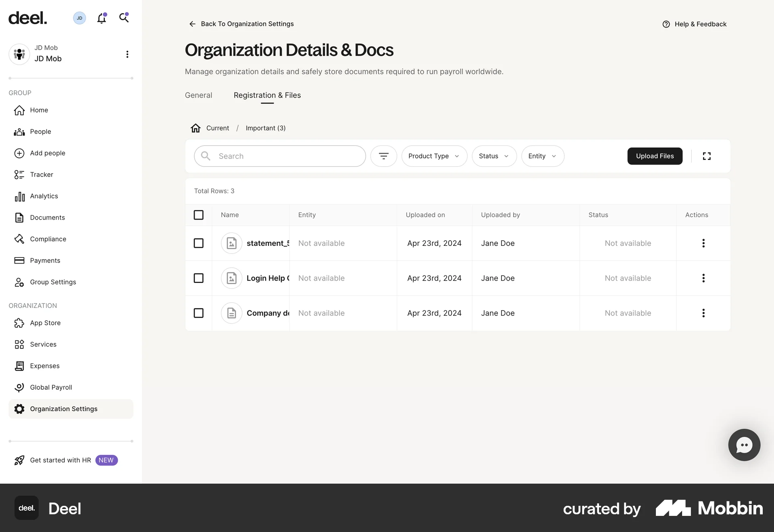Open the Compliance section
774x532 pixels.
(x=48, y=239)
